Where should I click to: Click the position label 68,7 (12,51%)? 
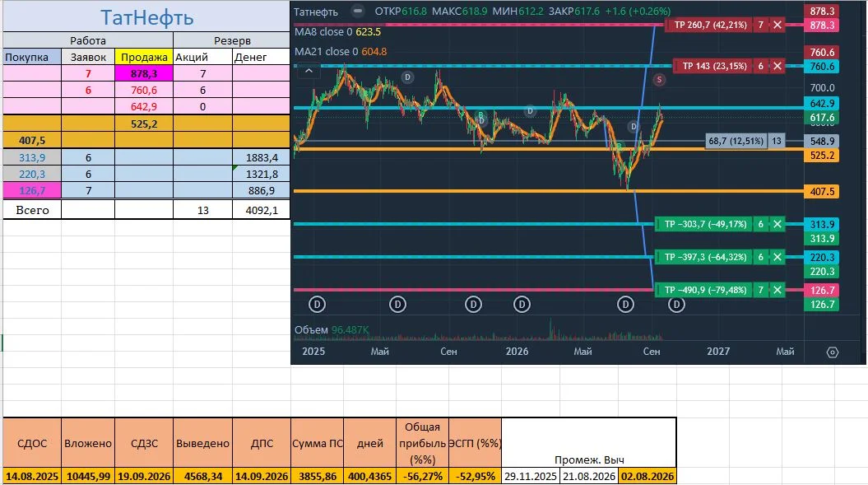[736, 141]
